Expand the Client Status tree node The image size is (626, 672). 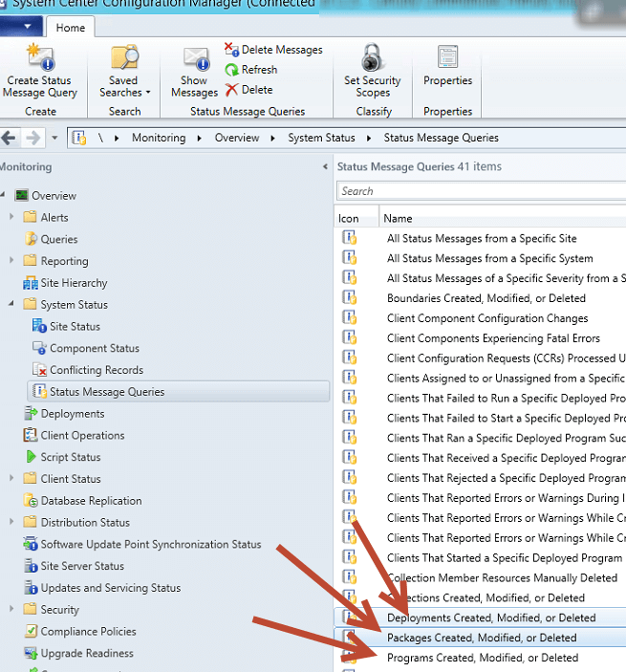coord(11,478)
